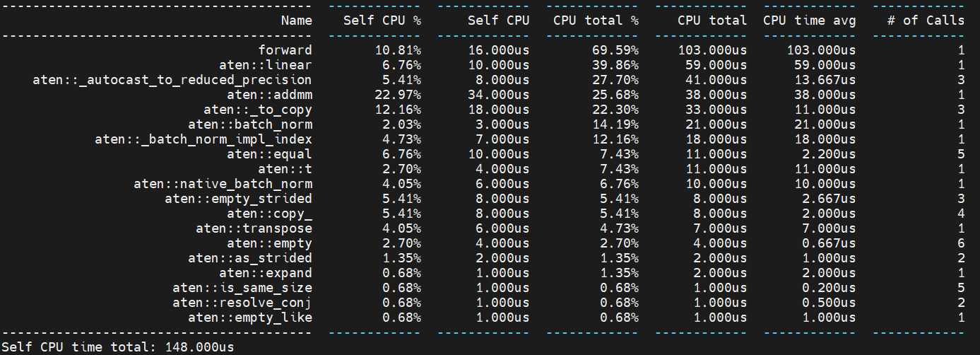
Task: Click the calls count 5 in aten::equal row
Action: (961, 154)
